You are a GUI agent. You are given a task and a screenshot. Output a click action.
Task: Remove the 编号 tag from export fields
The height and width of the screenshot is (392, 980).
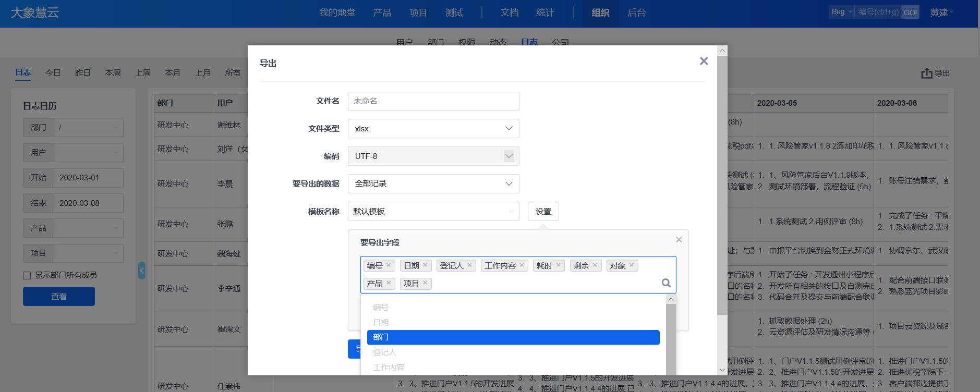click(x=389, y=265)
